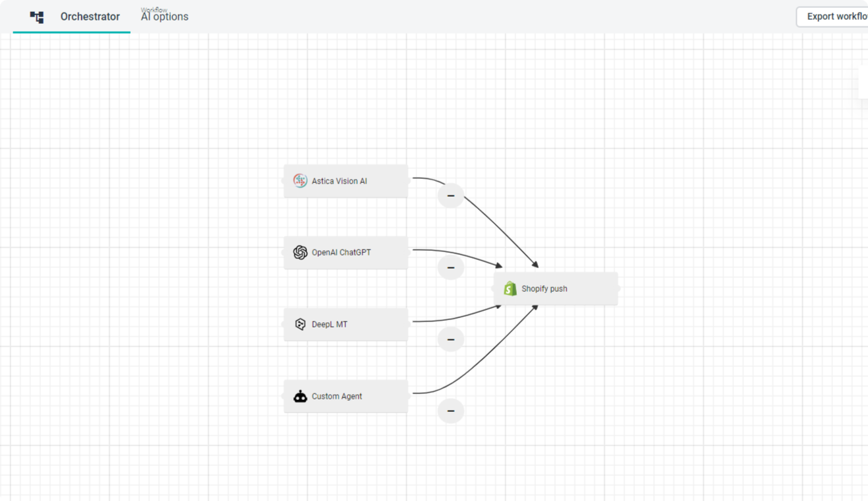
Task: Select the OpenAI ChatGPT node
Action: (346, 252)
